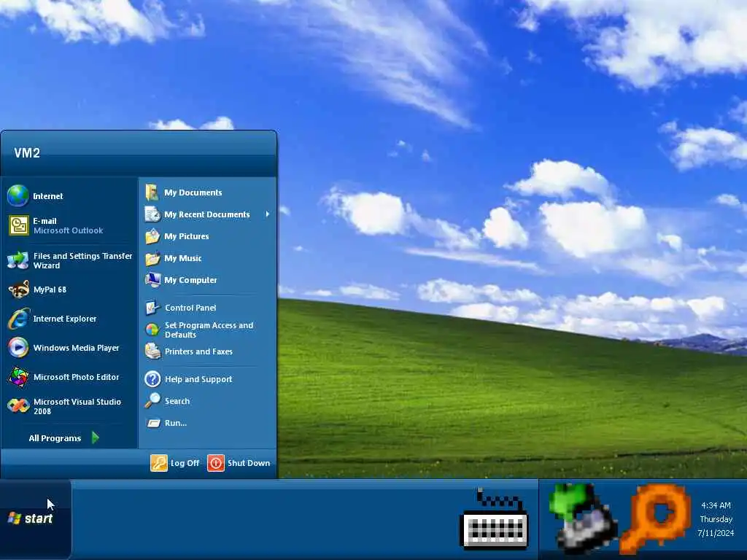
Task: Click the VM2 user name header
Action: click(27, 153)
